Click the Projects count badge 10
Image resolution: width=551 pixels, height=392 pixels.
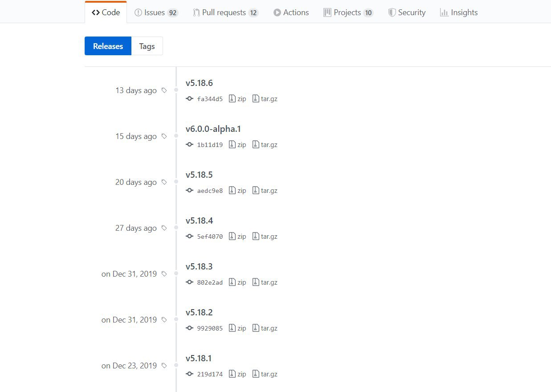[368, 13]
